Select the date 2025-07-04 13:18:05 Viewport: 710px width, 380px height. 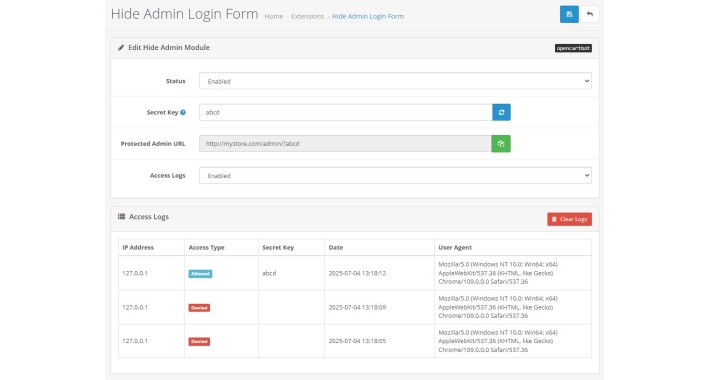pyautogui.click(x=357, y=341)
